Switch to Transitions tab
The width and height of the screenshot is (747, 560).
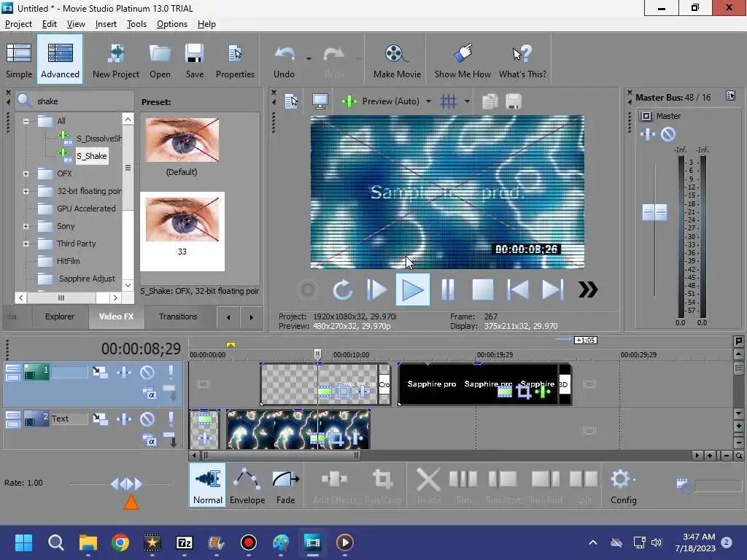[178, 316]
